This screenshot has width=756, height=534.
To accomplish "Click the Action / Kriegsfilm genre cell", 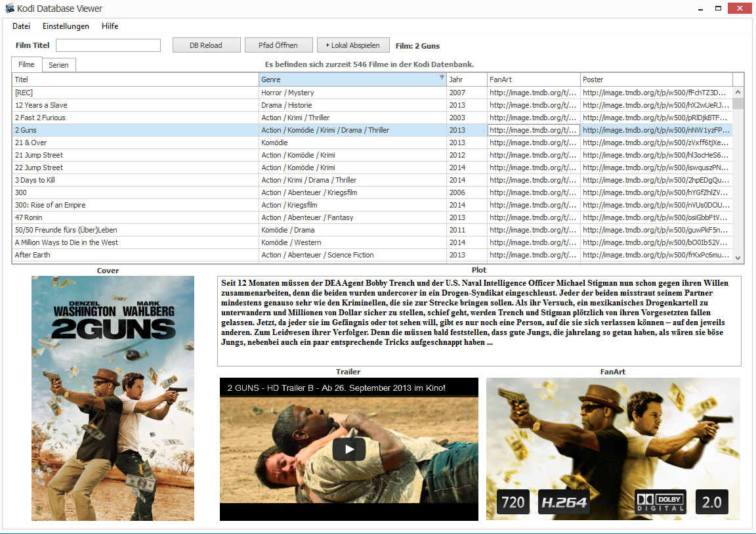I will point(352,206).
